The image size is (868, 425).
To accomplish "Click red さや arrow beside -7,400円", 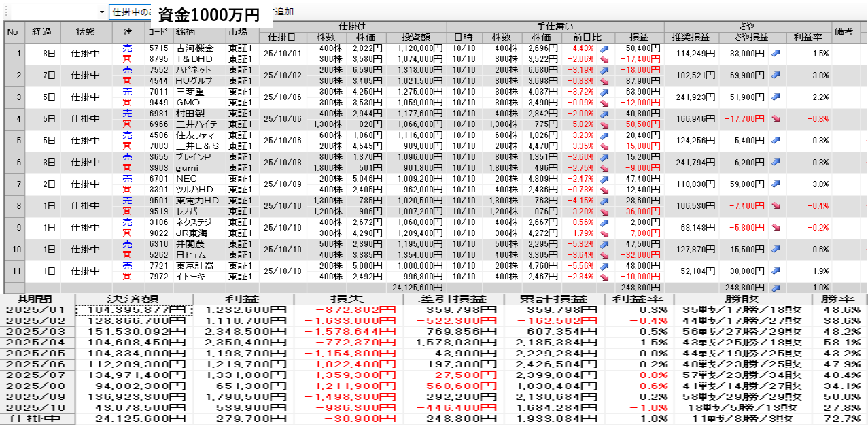I will pos(776,206).
